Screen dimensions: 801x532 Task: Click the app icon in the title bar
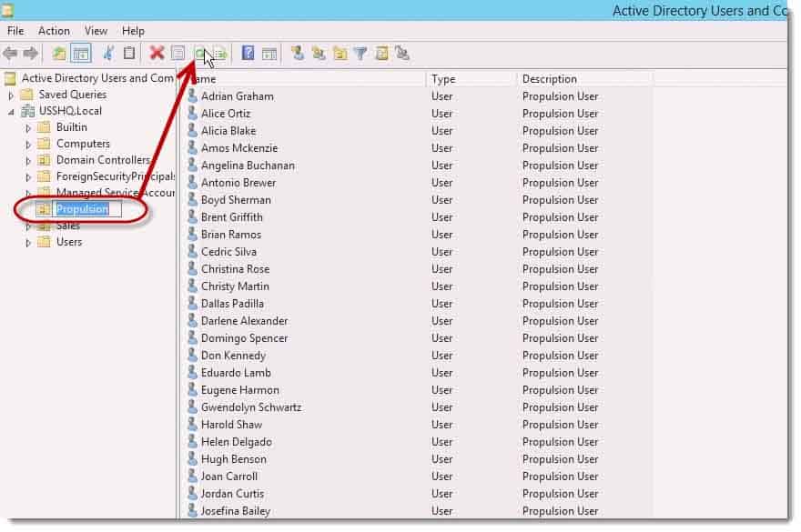7,10
